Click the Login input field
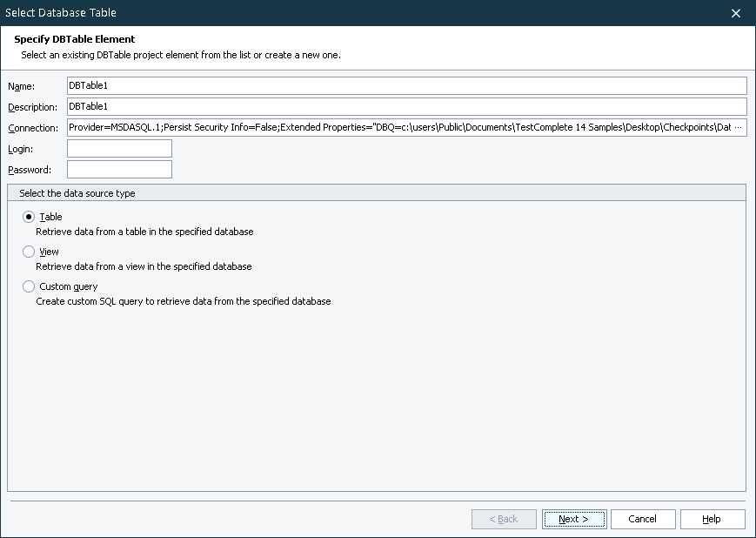The height and width of the screenshot is (538, 756). [x=119, y=148]
